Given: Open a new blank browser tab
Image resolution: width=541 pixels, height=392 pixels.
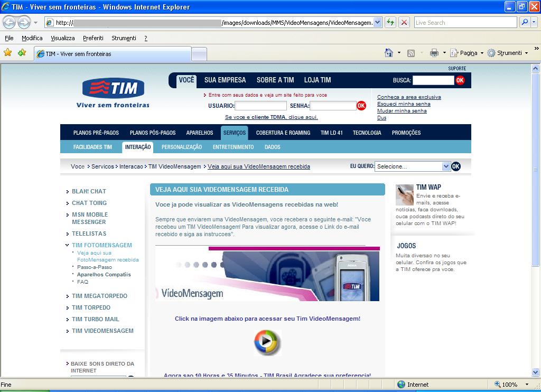Looking at the screenshot, I should click(199, 54).
